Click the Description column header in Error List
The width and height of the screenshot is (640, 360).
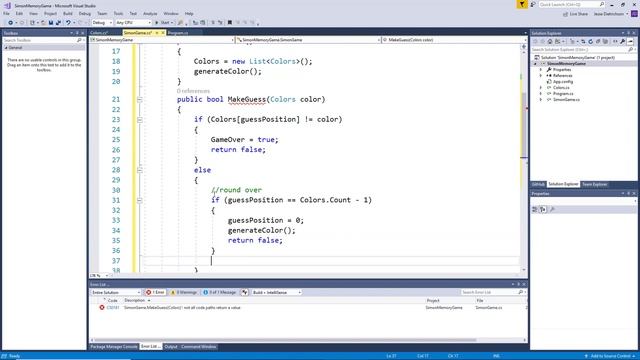coord(135,300)
